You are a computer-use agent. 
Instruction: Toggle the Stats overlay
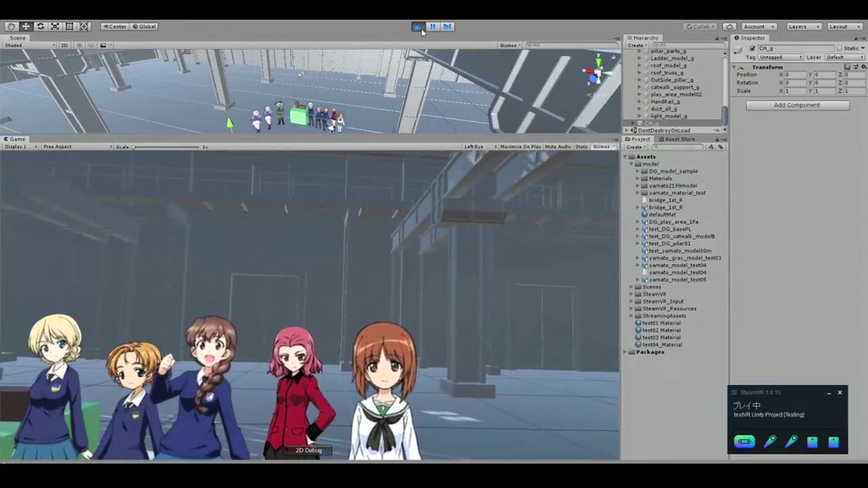pyautogui.click(x=581, y=146)
